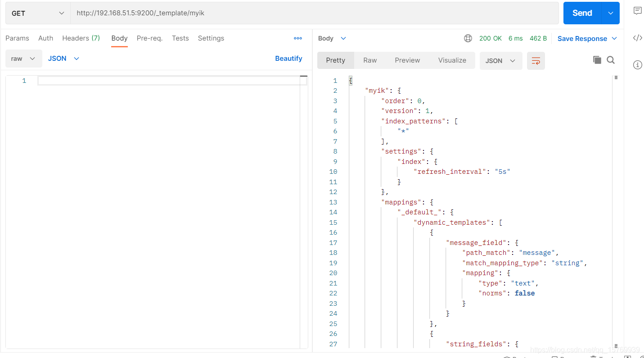Click the "_default_" key on line 14
Screen dimensions: 644x358
(419, 212)
